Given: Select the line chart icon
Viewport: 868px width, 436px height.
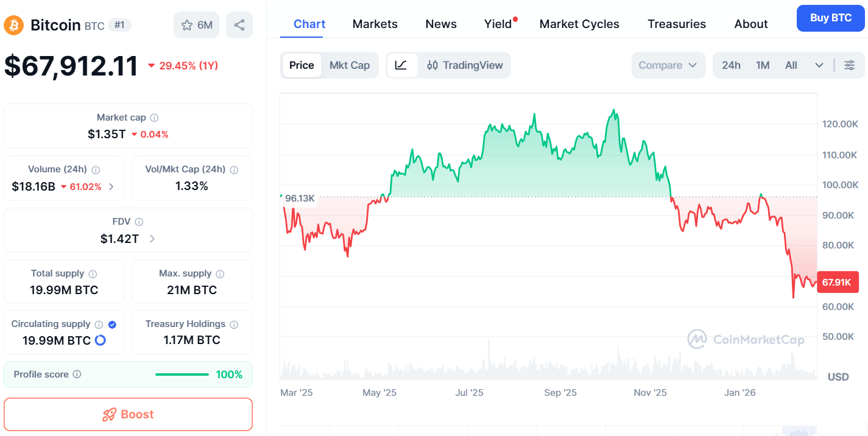Looking at the screenshot, I should [x=401, y=65].
